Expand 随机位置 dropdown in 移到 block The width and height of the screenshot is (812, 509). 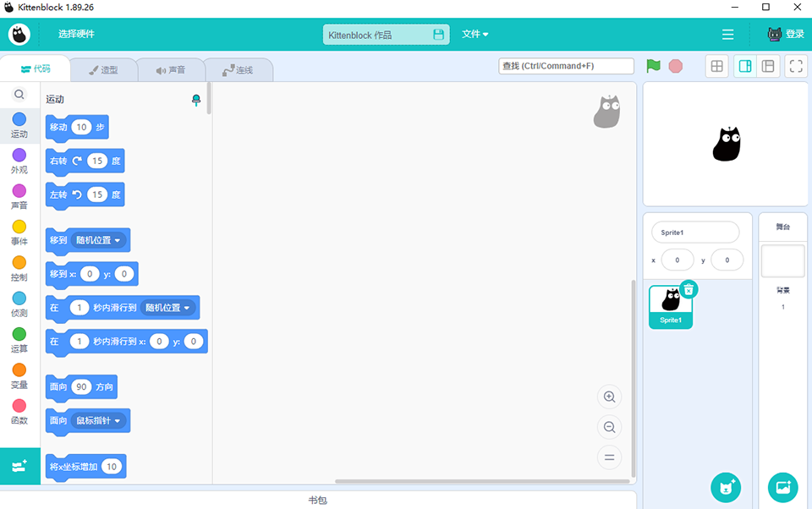[99, 240]
